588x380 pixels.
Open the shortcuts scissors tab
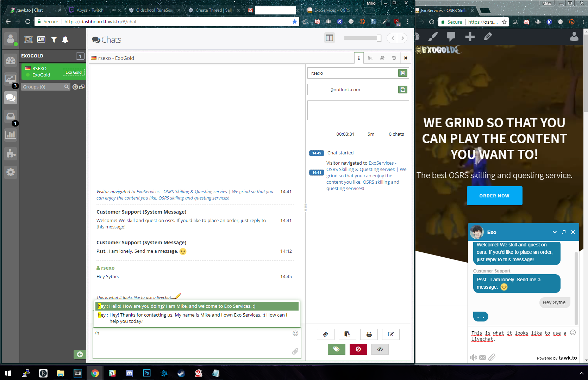pos(370,58)
